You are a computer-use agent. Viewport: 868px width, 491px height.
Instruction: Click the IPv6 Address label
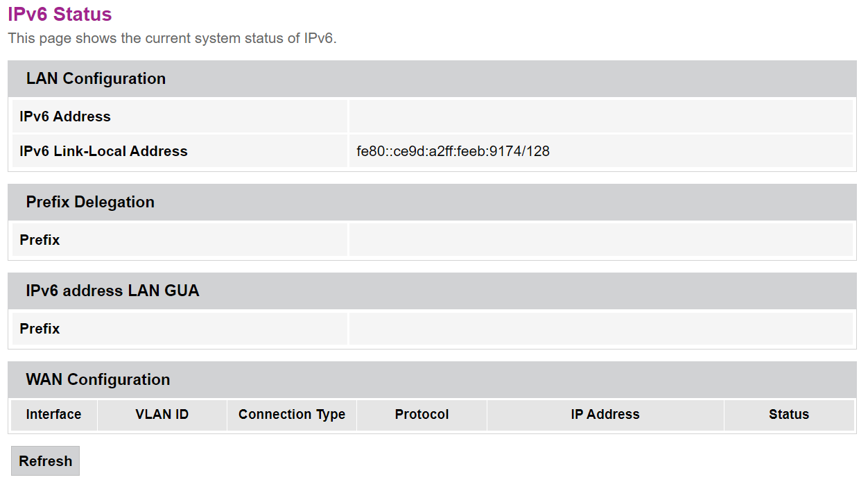click(65, 117)
